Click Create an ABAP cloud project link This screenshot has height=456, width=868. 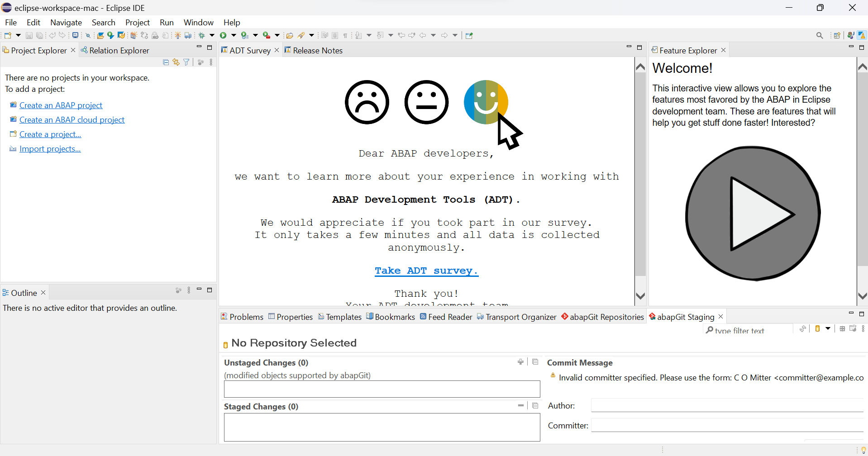[72, 120]
